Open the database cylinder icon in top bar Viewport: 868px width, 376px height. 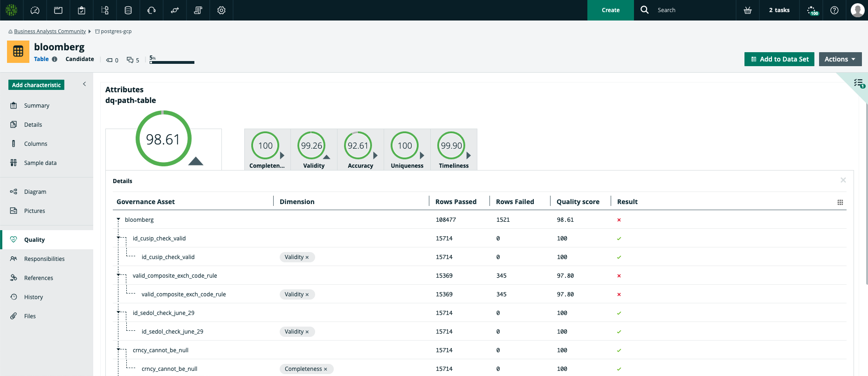click(128, 10)
